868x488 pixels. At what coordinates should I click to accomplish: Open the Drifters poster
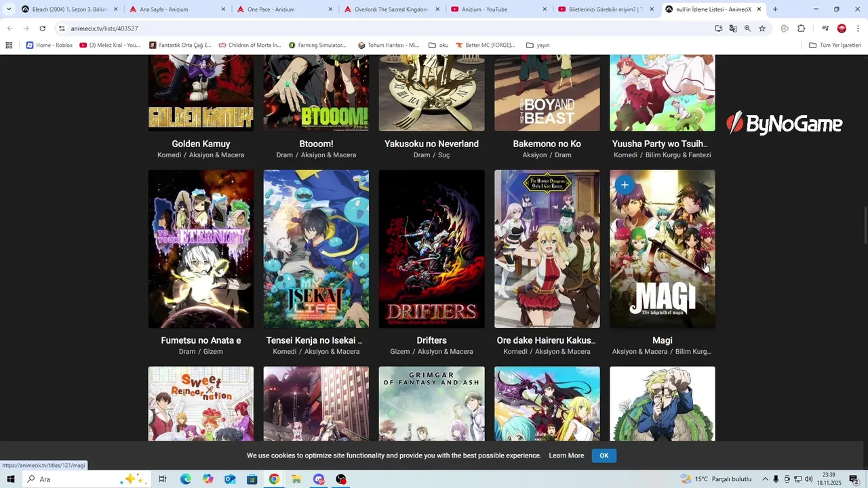[x=431, y=249]
